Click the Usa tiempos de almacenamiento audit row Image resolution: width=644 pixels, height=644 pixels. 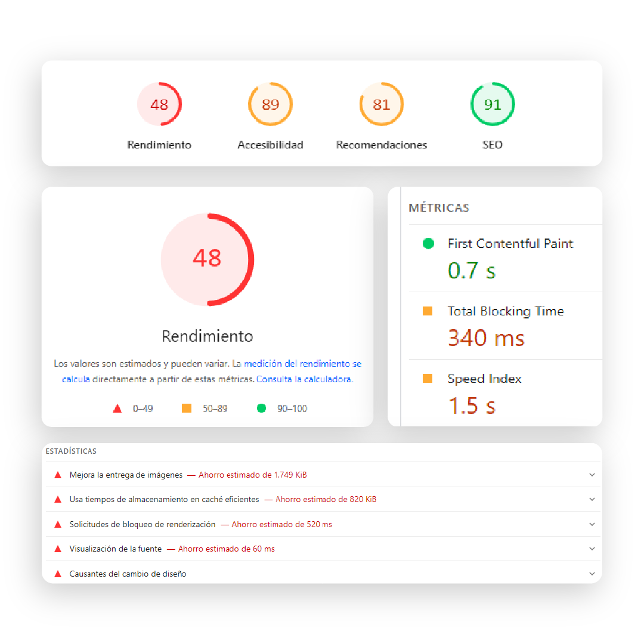click(x=164, y=500)
